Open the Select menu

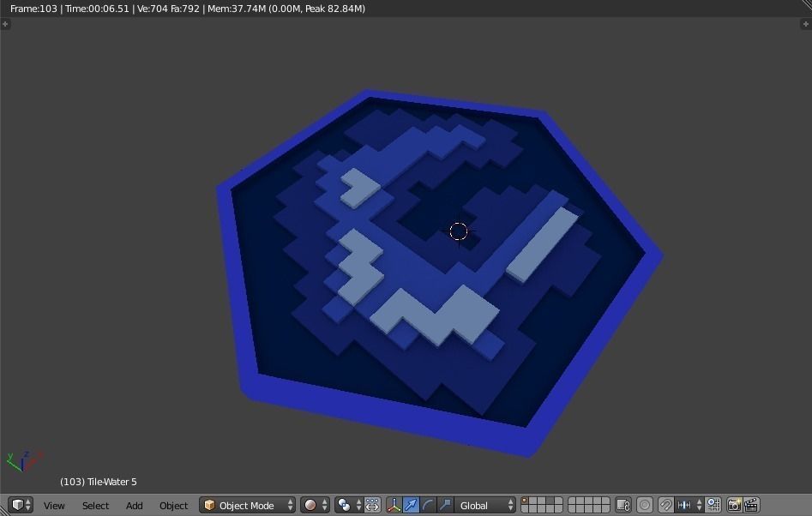(95, 506)
